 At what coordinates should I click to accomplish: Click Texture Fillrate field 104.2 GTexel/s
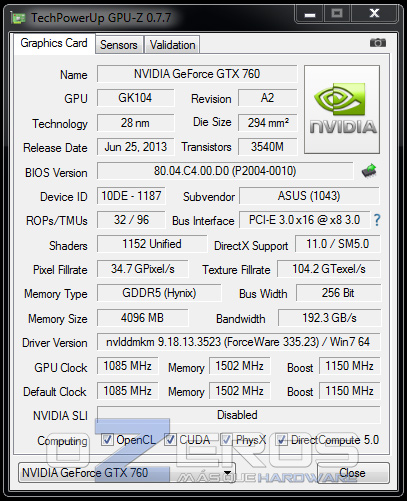click(x=329, y=269)
